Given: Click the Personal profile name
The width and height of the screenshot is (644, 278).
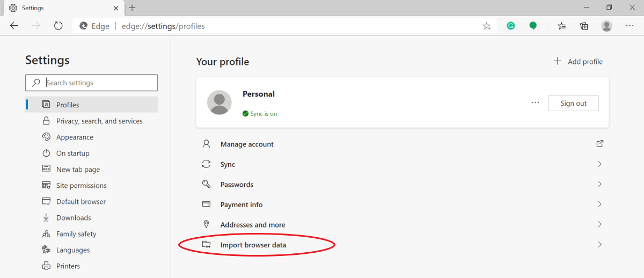Looking at the screenshot, I should click(259, 94).
